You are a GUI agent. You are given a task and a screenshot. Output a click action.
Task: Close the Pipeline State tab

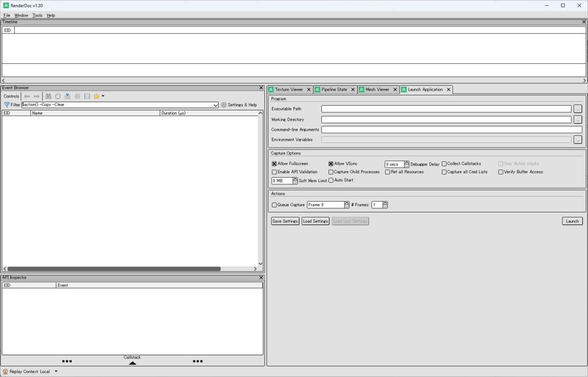[x=353, y=90]
